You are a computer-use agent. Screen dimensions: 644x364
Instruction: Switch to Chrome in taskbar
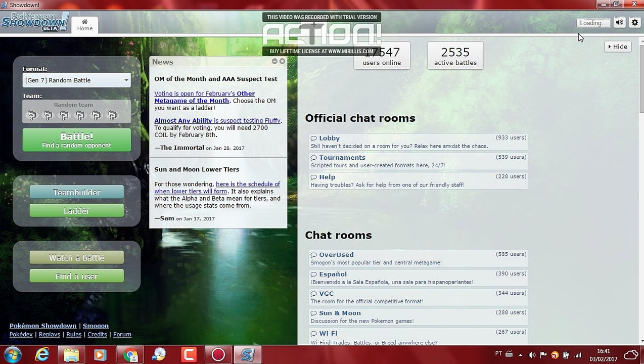(130, 355)
